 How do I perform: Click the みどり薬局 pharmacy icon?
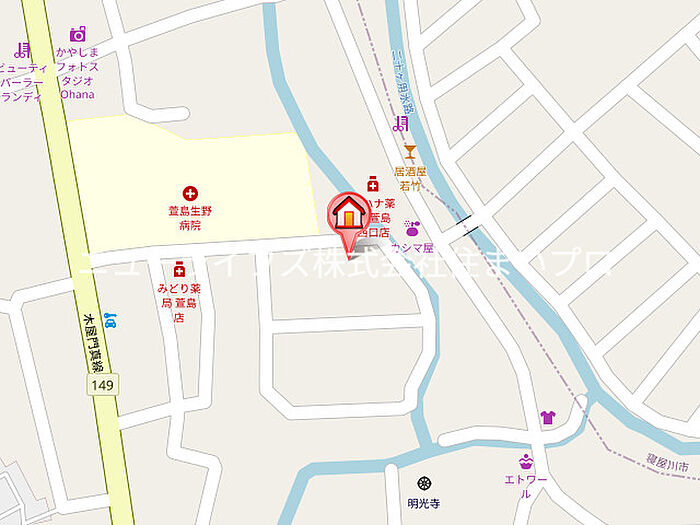pyautogui.click(x=179, y=270)
